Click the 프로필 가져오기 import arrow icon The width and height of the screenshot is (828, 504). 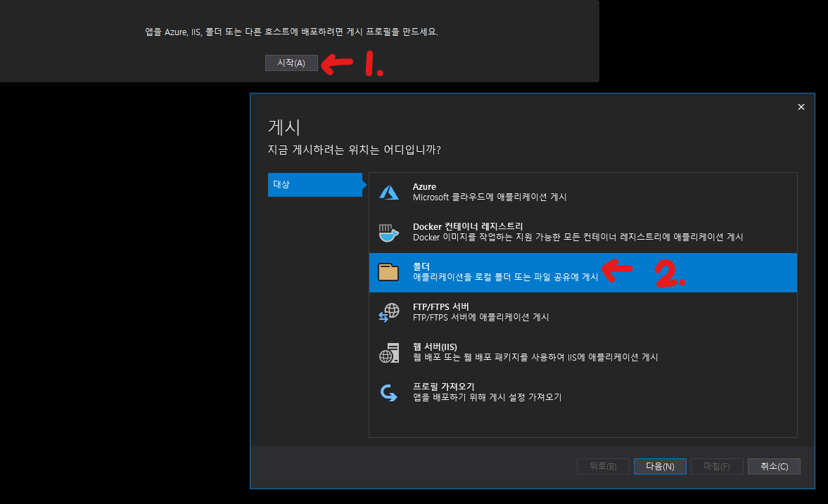389,392
